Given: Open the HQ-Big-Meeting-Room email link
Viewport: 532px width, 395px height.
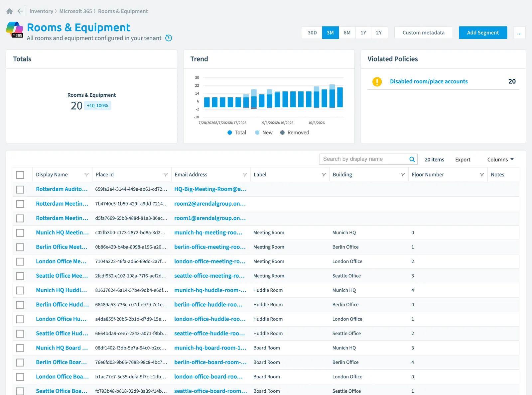Looking at the screenshot, I should [210, 189].
